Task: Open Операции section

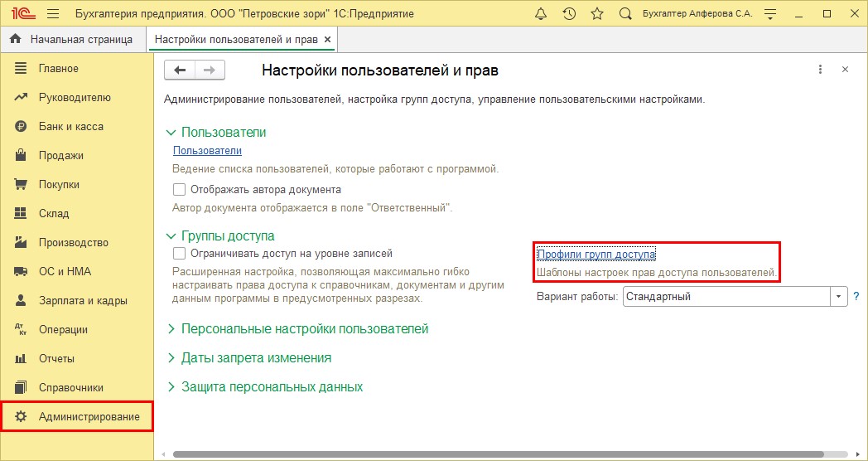Action: [x=77, y=329]
